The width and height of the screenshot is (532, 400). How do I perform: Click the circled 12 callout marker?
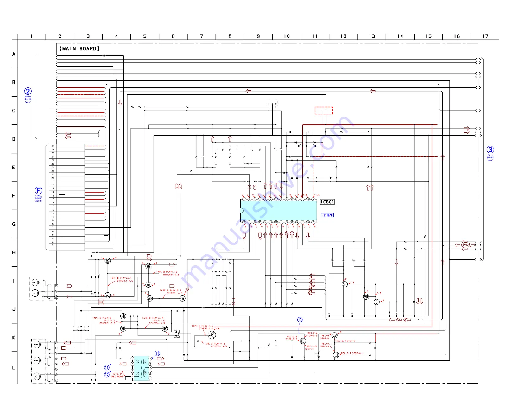point(107,375)
